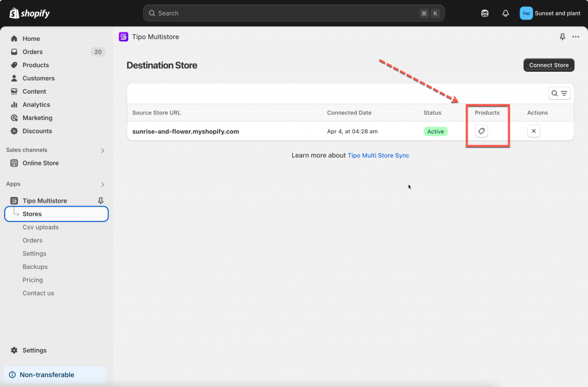Screen dimensions: 588x387
Task: Click the Products column header
Action: (487, 113)
